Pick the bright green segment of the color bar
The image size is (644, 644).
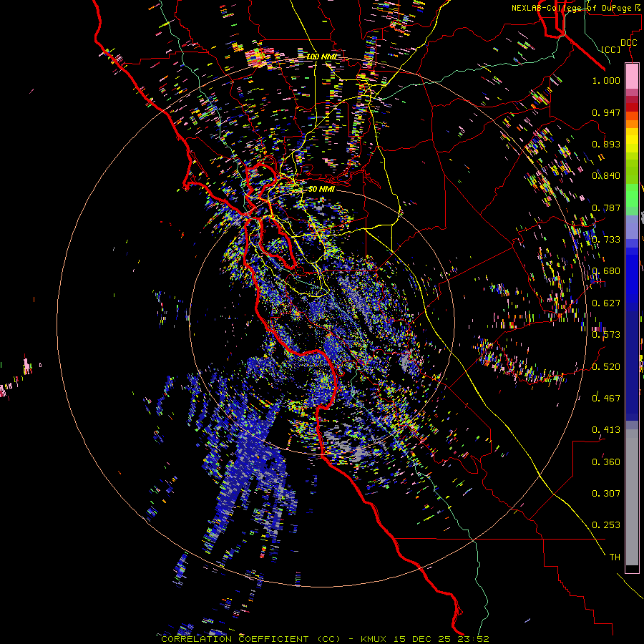632,195
